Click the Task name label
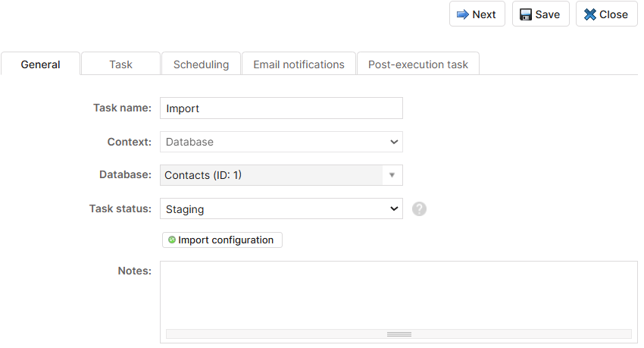 pos(122,108)
